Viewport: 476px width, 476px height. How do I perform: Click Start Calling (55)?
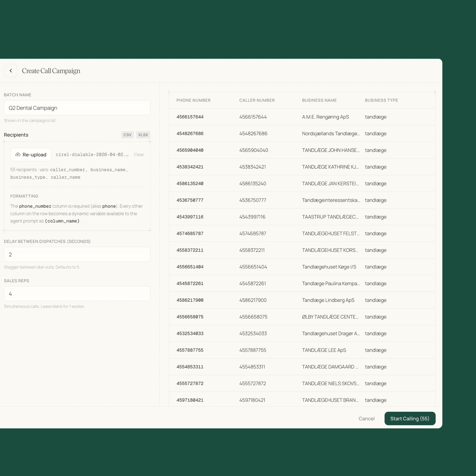pos(410,419)
